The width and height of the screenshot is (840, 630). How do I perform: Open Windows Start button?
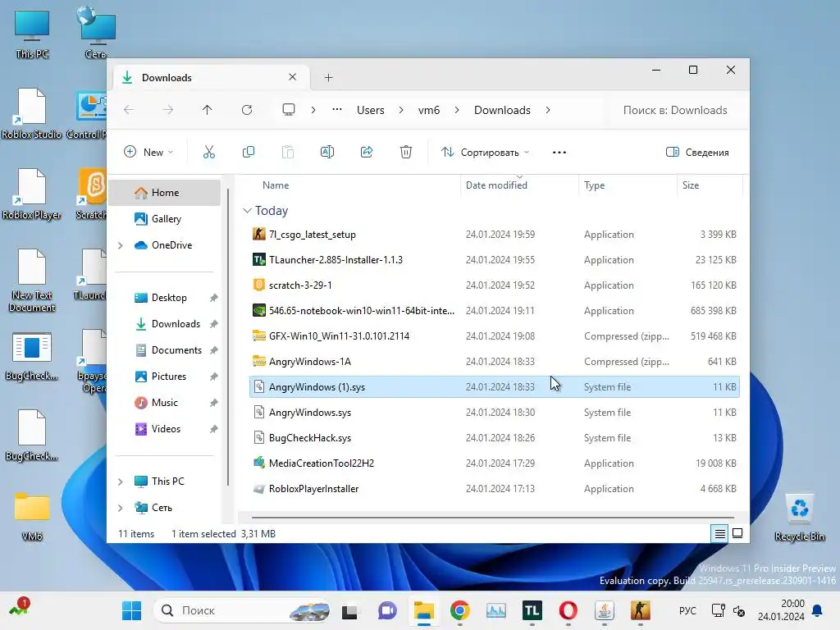132,610
